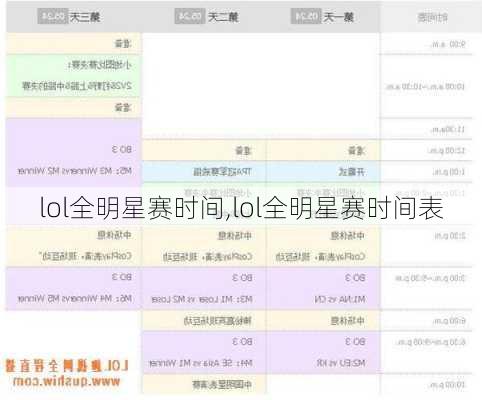Click M2:EU vs KR match text
The width and height of the screenshot is (482, 400).
341,363
